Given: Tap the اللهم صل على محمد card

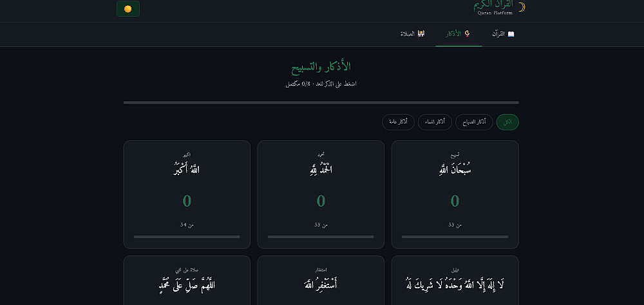Looking at the screenshot, I should click(x=187, y=281).
